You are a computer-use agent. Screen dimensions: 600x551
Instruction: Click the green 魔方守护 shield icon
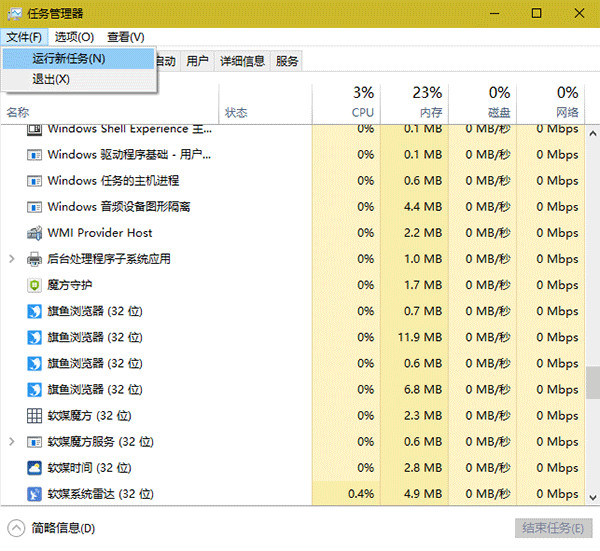pos(34,285)
